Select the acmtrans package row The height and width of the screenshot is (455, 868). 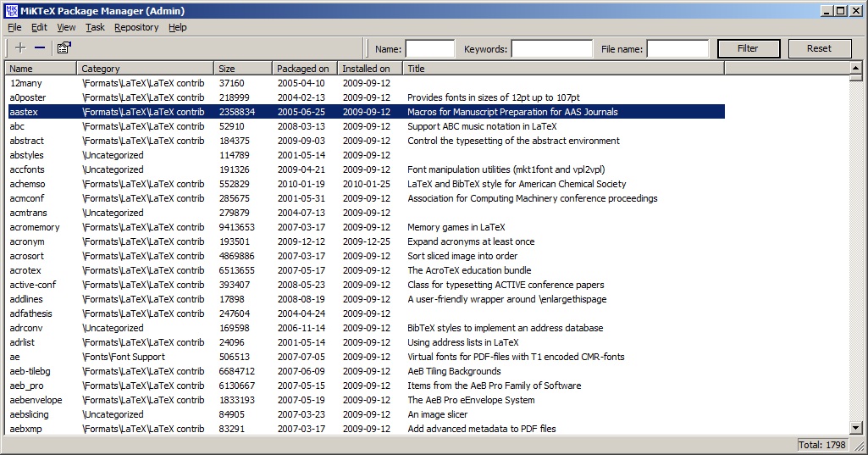click(x=367, y=213)
